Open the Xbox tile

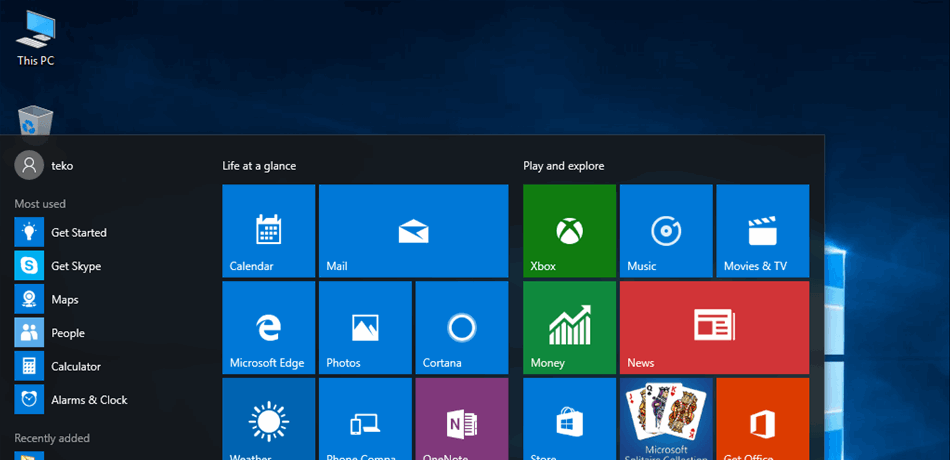(570, 231)
